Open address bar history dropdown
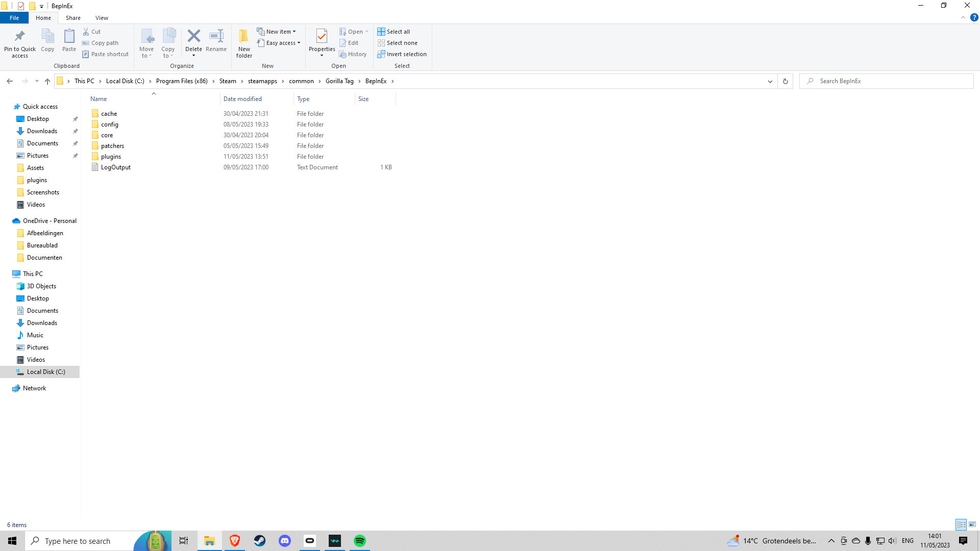The height and width of the screenshot is (551, 980). [x=770, y=81]
